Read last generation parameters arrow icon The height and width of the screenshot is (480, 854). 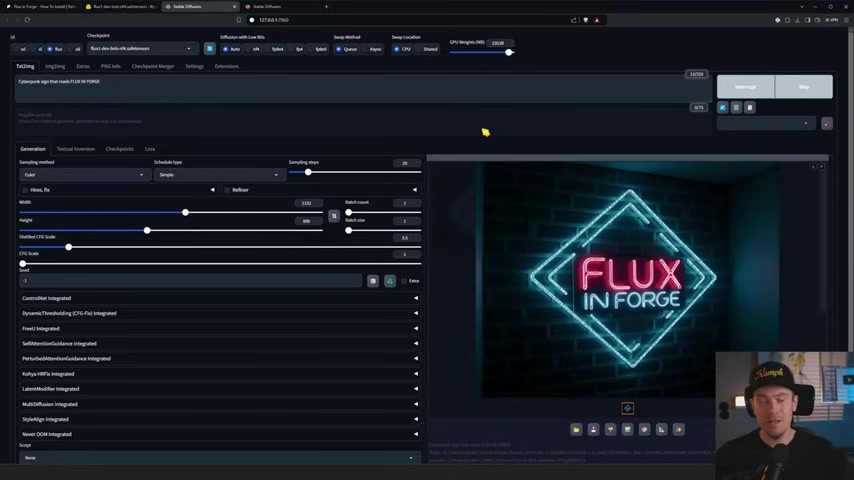coord(723,107)
